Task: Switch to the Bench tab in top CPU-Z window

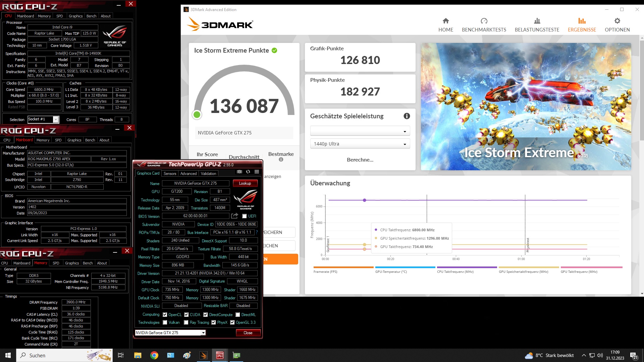Action: 91,16
